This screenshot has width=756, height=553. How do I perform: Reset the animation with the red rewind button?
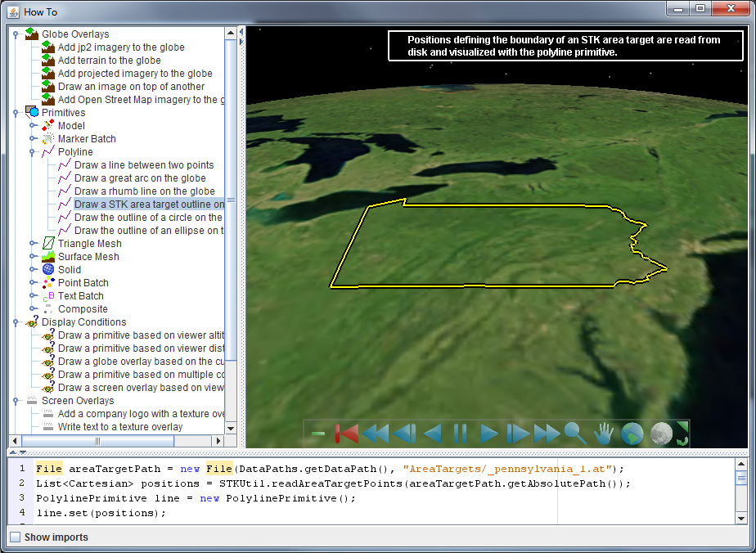(346, 434)
